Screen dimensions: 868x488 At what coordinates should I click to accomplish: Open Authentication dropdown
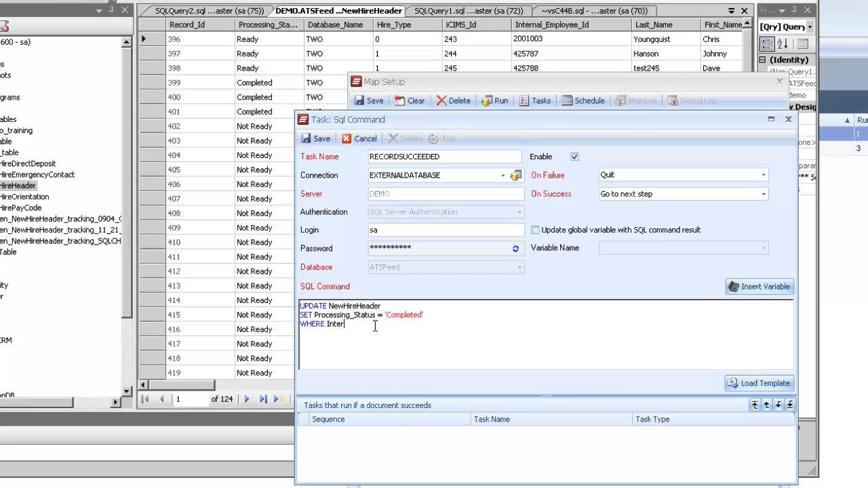point(519,212)
